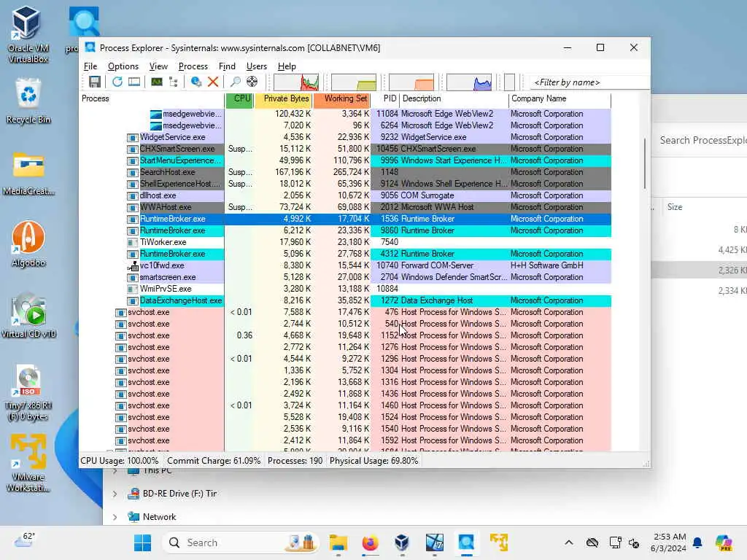Select CHXSmartScreen.exe process
The image size is (747, 560).
click(345, 149)
